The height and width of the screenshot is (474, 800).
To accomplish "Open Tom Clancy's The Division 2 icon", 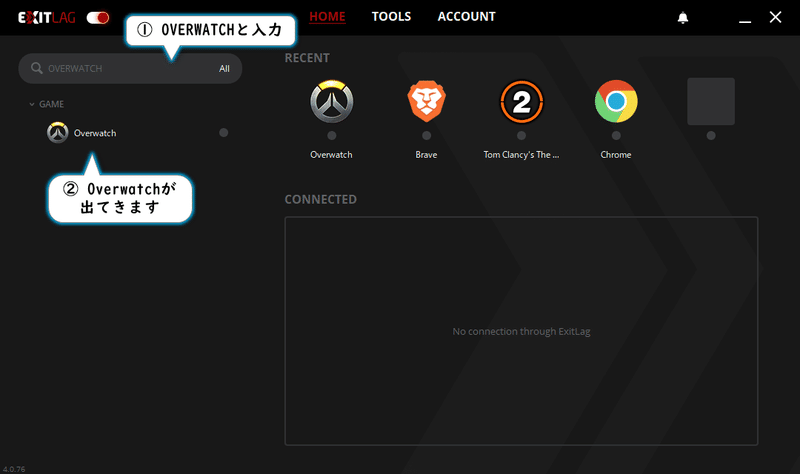I will [x=521, y=102].
